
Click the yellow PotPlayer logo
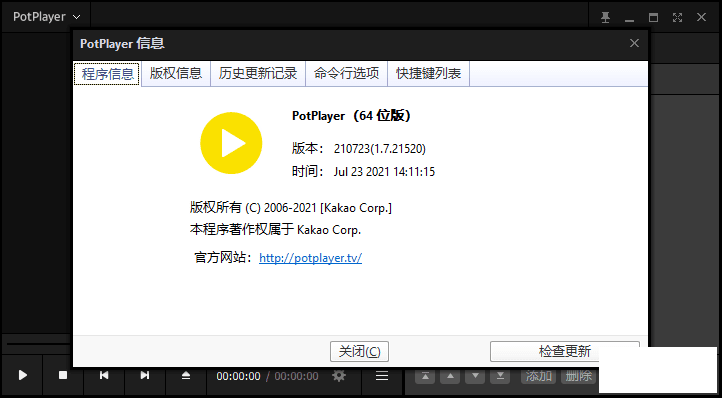pyautogui.click(x=231, y=143)
